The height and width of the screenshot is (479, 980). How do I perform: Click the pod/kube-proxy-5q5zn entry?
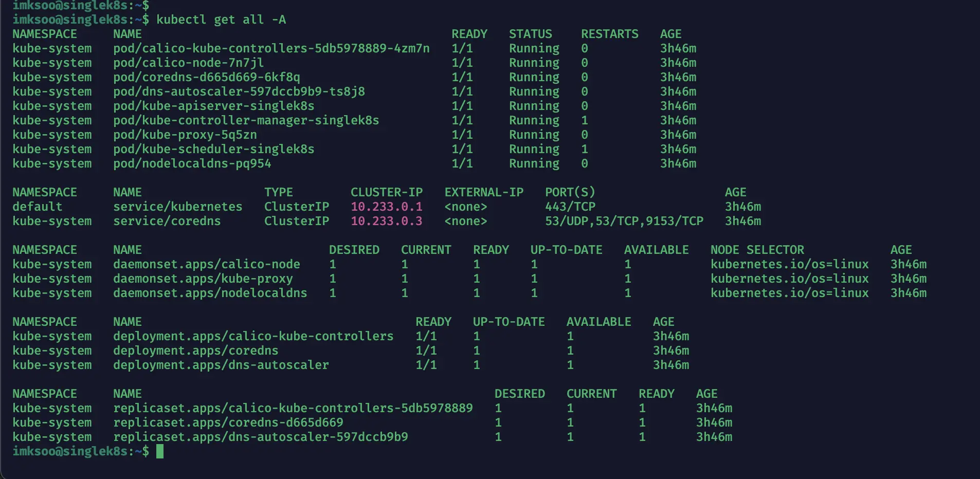(185, 135)
